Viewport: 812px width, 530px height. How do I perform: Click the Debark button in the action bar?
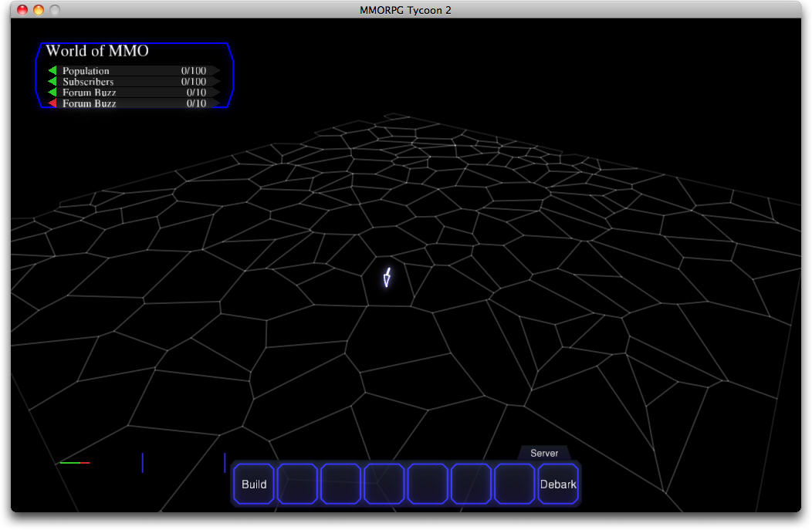pyautogui.click(x=558, y=484)
